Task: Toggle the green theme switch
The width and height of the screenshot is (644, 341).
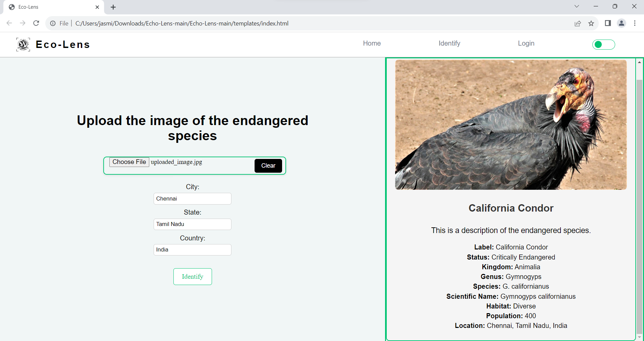Action: 603,45
